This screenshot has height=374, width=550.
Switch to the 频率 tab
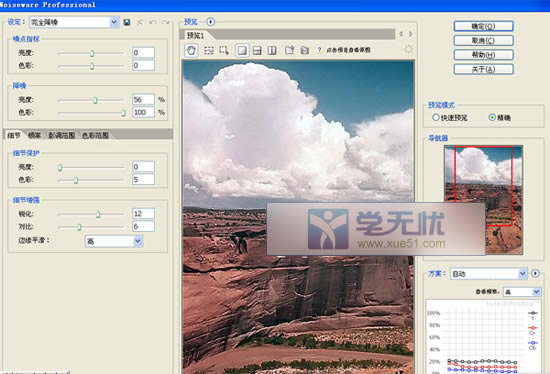(34, 135)
